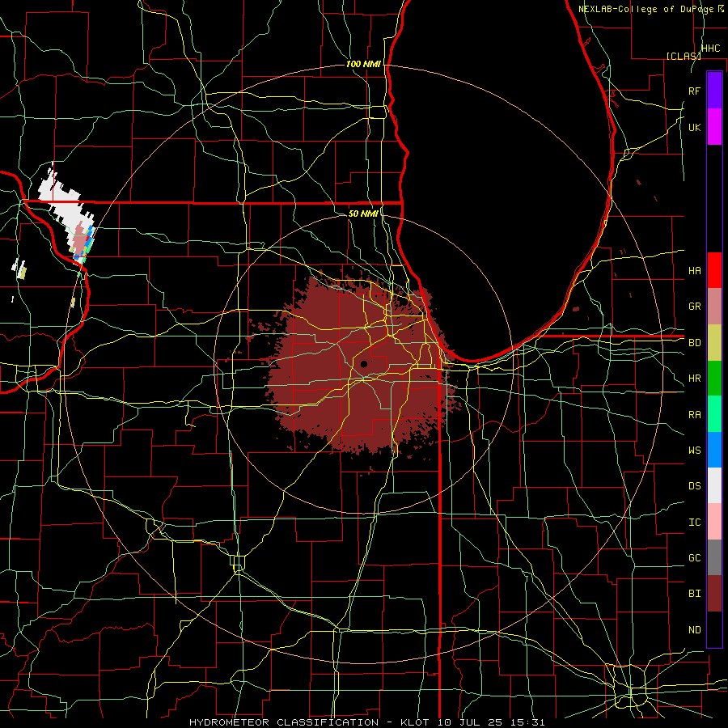Pick the dark green HR legend swatch
This screenshot has height=728, width=728.
[x=714, y=379]
